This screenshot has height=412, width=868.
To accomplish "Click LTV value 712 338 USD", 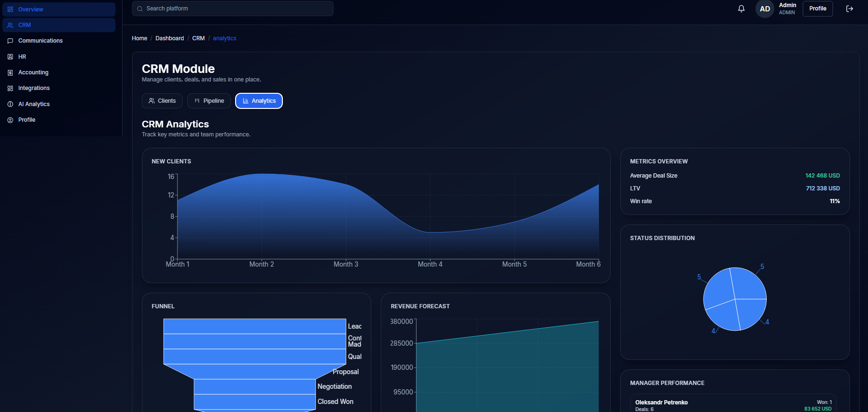I will click(x=823, y=188).
